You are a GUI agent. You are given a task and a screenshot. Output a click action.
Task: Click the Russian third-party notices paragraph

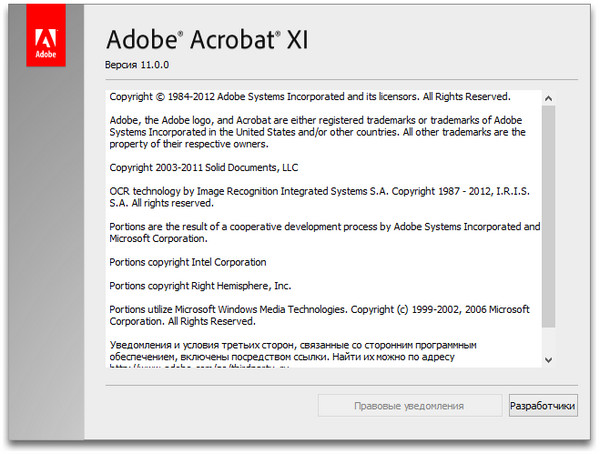pos(292,351)
